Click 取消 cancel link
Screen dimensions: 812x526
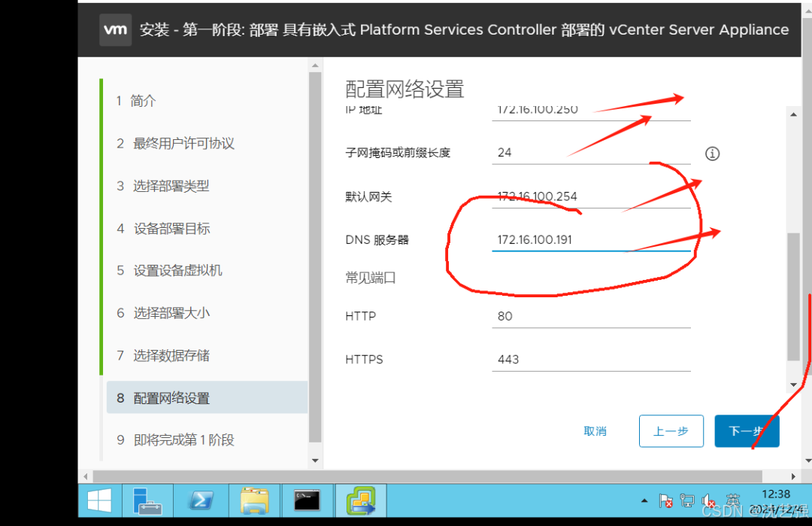[x=595, y=431]
